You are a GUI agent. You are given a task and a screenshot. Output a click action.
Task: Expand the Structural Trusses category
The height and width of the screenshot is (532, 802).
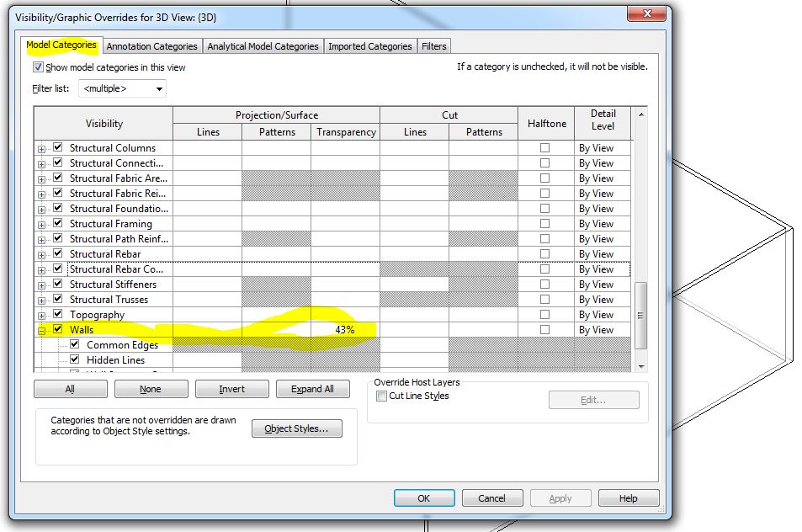[x=41, y=301]
